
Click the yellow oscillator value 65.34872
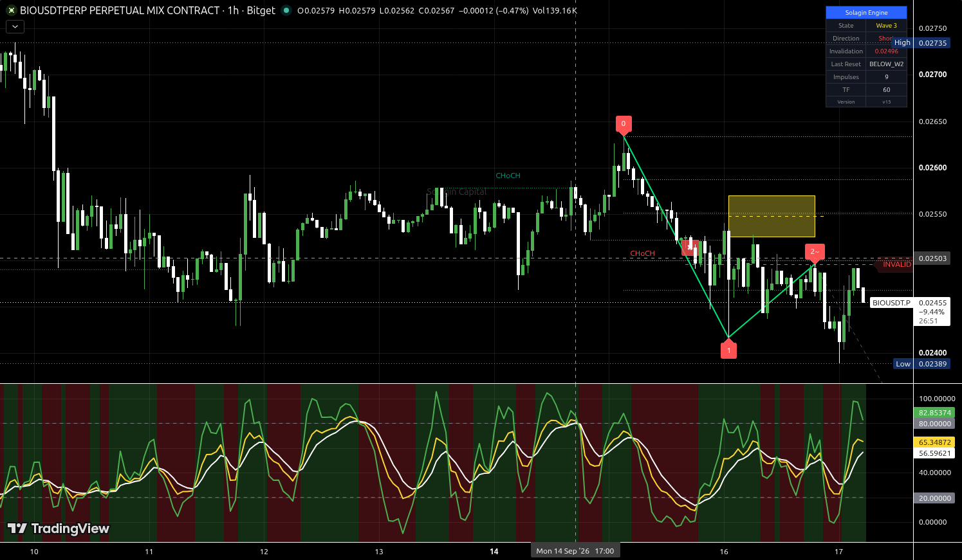(x=934, y=442)
